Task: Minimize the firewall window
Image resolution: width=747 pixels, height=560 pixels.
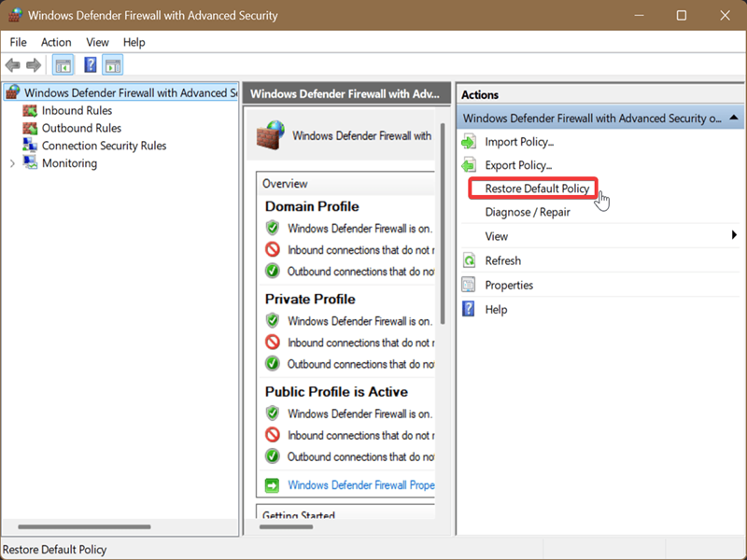Action: pyautogui.click(x=639, y=15)
